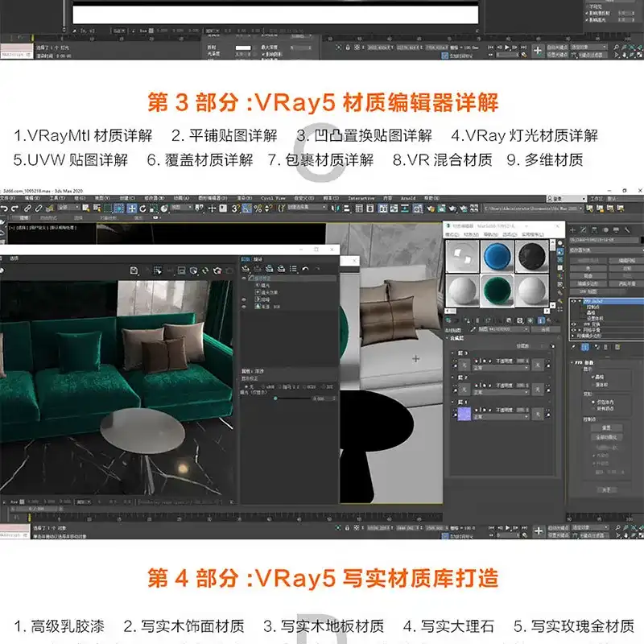Expand the FFD 3x3x3 modifier in the stack

[x=580, y=301]
